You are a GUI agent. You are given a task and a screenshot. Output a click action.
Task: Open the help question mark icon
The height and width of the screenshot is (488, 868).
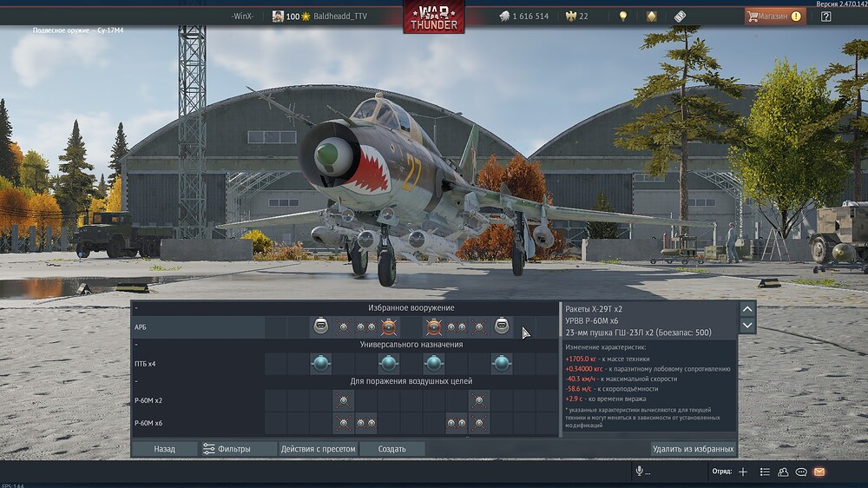click(x=826, y=16)
